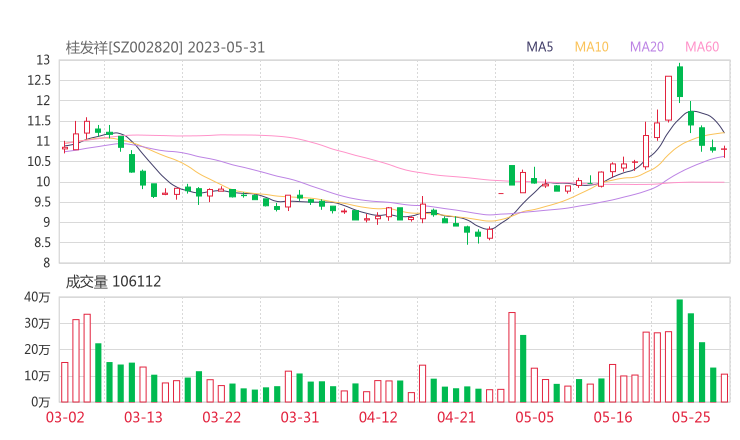The image size is (740, 440).
Task: Click the pink MA60 legend entry
Action: click(x=702, y=47)
